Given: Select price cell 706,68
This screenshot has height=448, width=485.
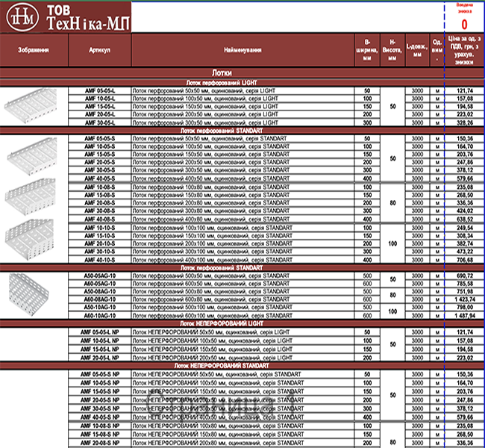Looking at the screenshot, I should click(465, 260).
